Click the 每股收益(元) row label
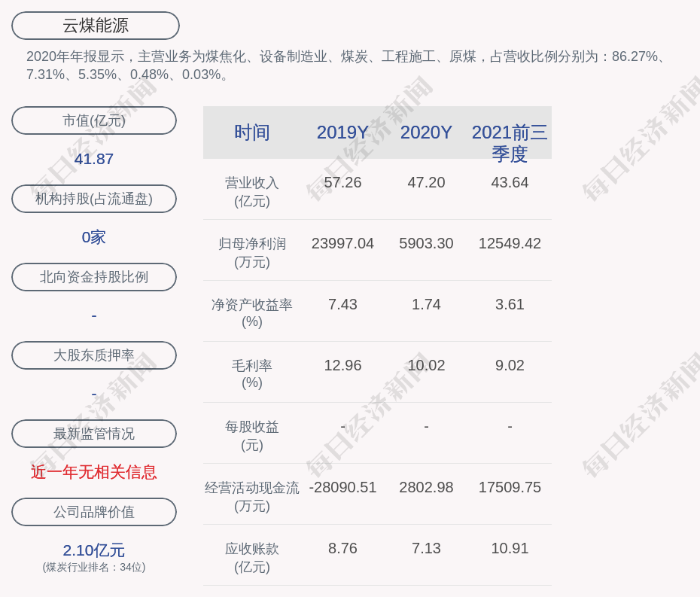700x597 pixels. click(252, 436)
